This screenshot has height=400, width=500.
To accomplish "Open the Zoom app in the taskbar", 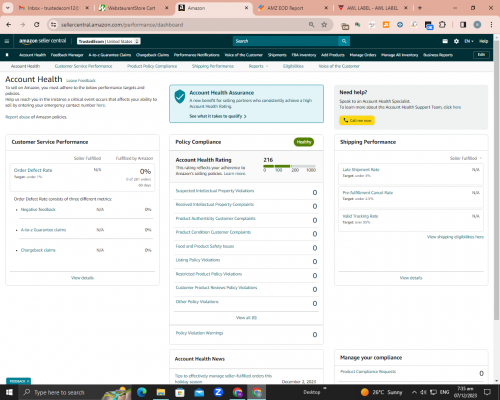I will pos(218,392).
